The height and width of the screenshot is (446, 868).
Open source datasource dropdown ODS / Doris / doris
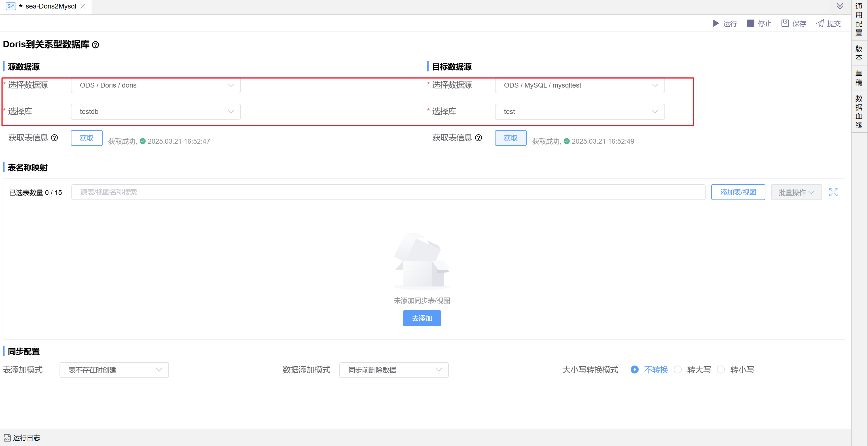(x=156, y=85)
